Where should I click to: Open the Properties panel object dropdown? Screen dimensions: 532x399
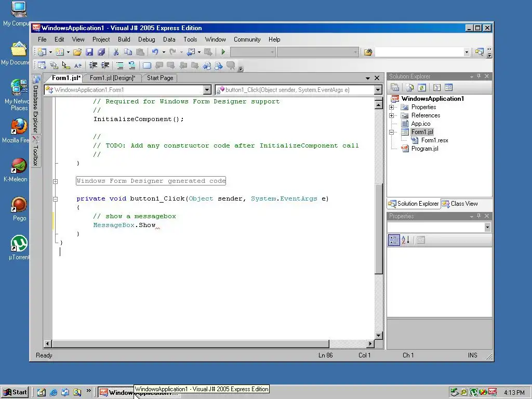(487, 228)
